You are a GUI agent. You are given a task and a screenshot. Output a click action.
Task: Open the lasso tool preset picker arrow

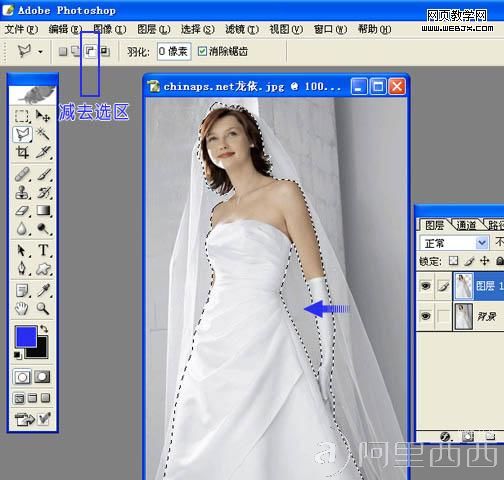pyautogui.click(x=40, y=52)
